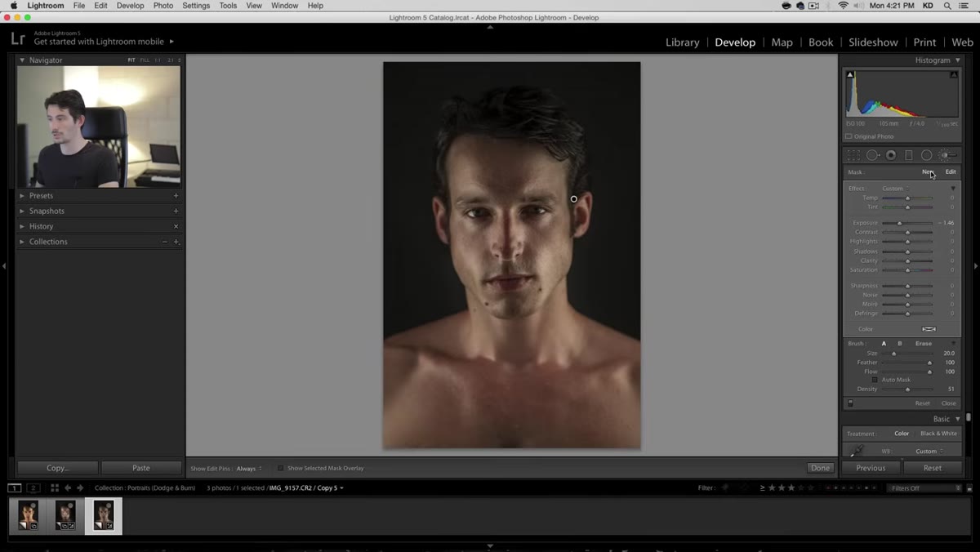This screenshot has height=552, width=980.
Task: Click the adjustment brush pin on the photo
Action: pos(574,198)
